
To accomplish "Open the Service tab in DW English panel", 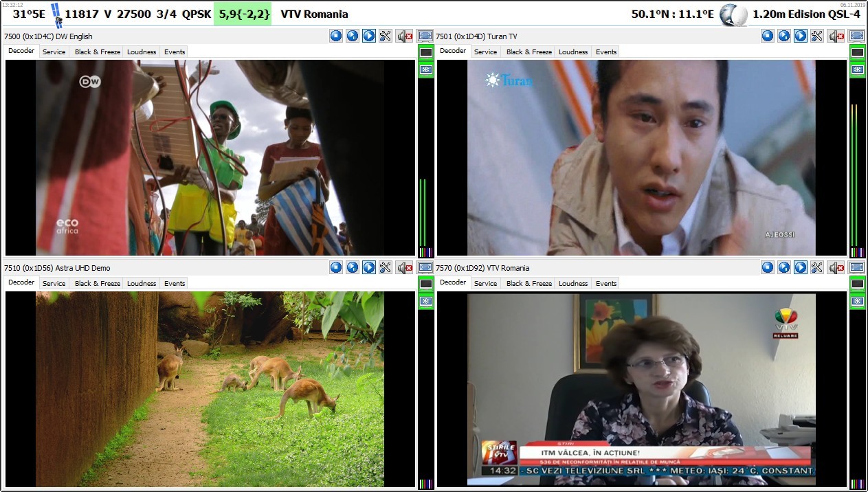I will pos(54,52).
